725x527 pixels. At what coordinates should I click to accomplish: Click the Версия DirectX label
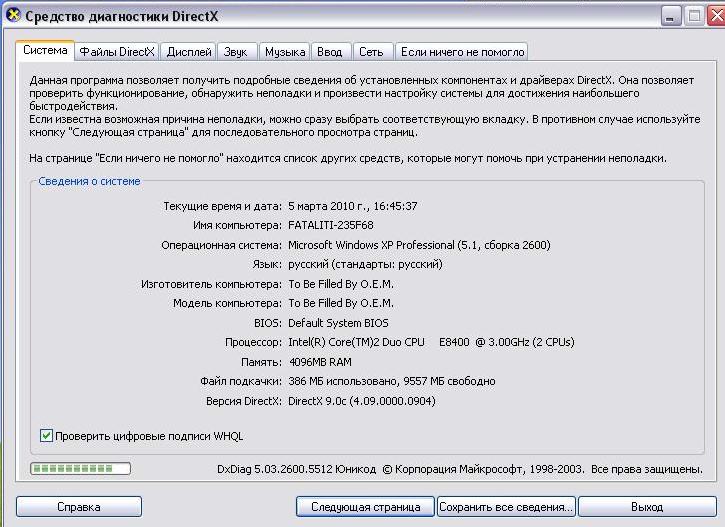pyautogui.click(x=244, y=401)
